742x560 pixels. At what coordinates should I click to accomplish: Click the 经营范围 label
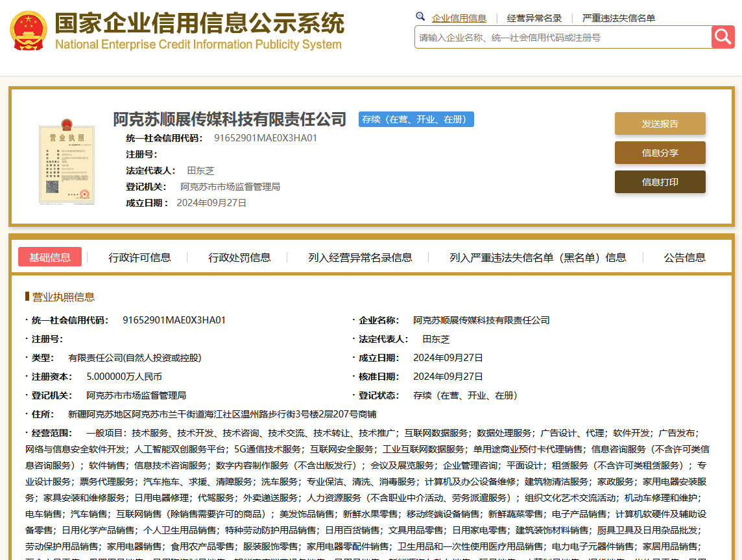click(x=52, y=433)
